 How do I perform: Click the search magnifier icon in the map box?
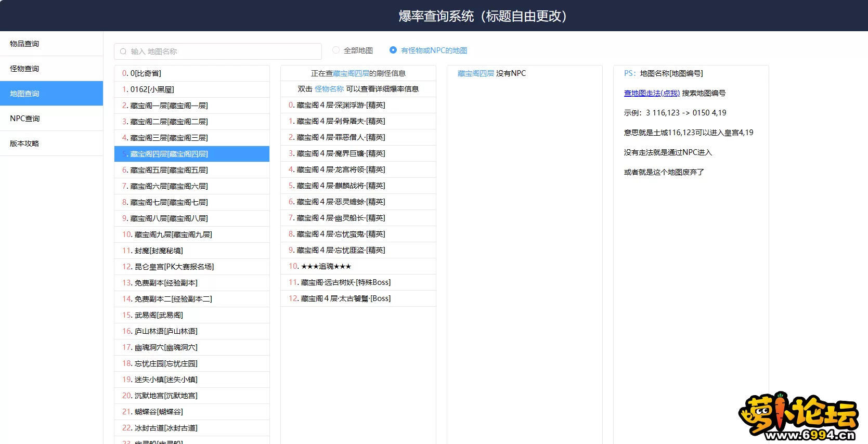(123, 51)
